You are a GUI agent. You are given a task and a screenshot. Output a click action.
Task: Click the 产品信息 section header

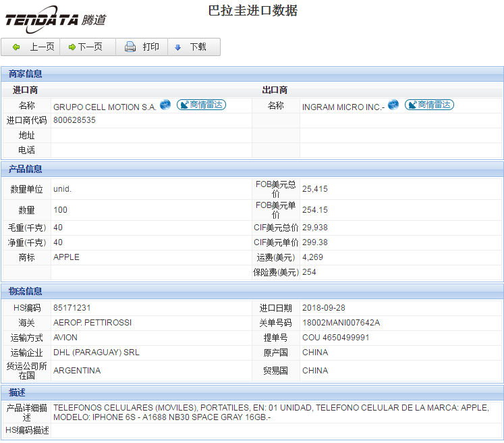pos(26,169)
